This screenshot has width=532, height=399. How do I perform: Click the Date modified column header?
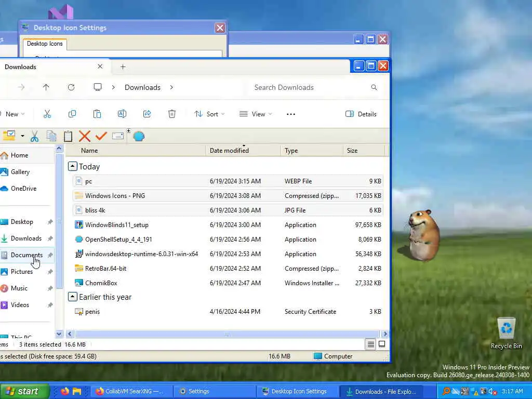243,150
